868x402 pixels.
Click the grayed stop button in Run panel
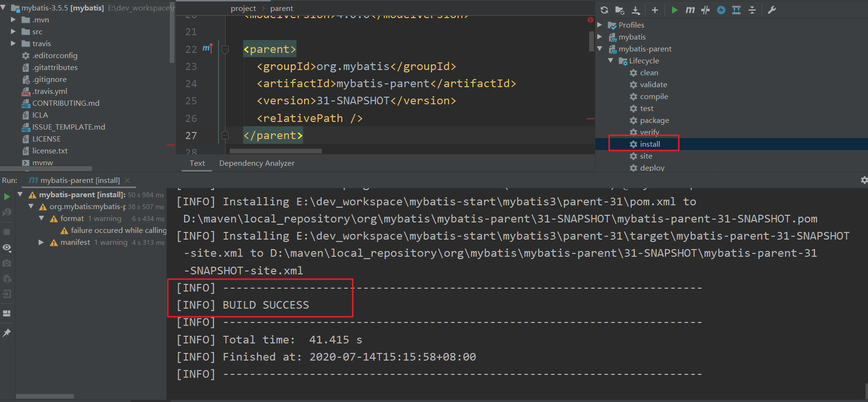pos(7,232)
